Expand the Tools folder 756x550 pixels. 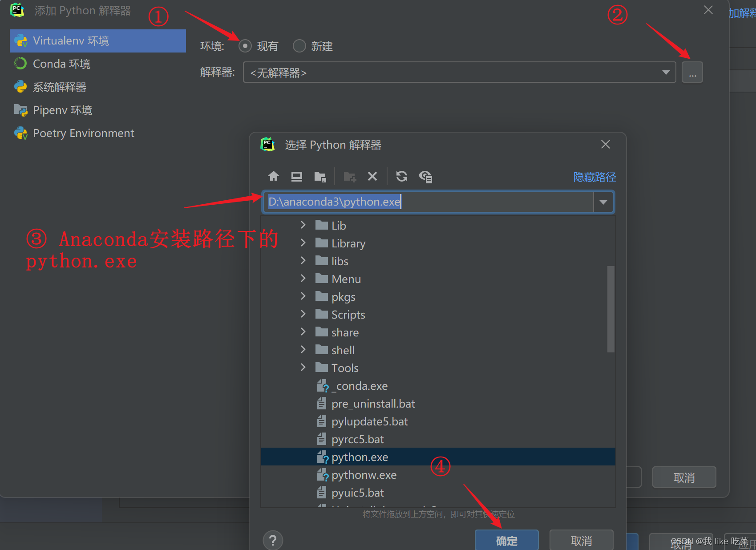(303, 367)
